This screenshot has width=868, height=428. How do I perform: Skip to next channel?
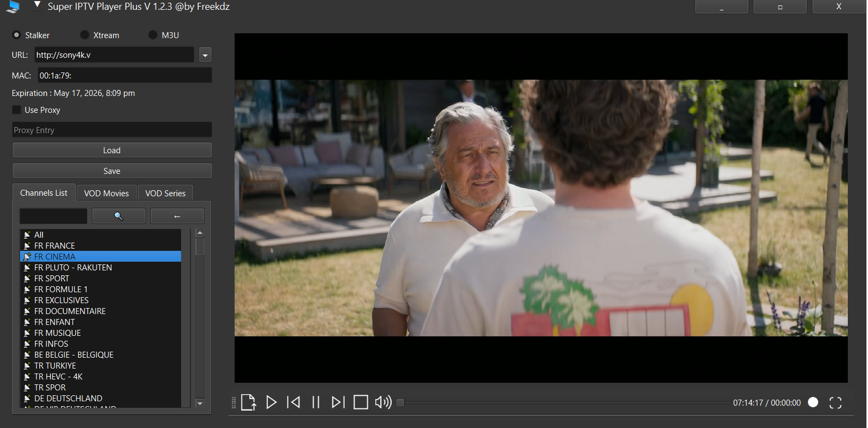pyautogui.click(x=338, y=402)
